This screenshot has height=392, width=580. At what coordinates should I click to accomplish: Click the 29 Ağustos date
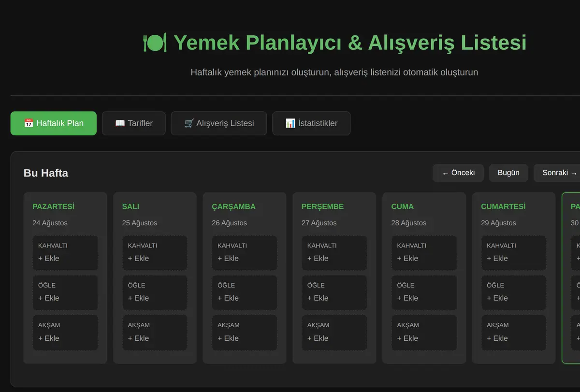pos(498,223)
